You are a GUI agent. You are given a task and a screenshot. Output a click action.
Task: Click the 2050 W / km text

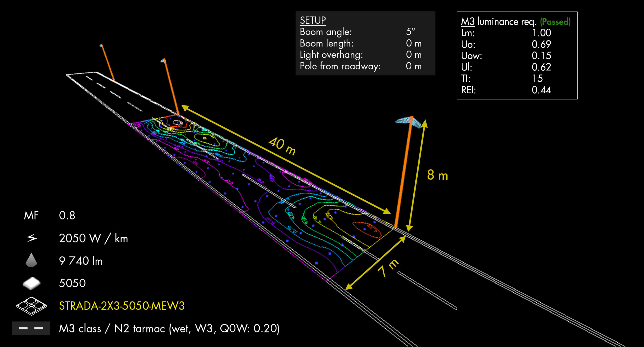pos(93,238)
